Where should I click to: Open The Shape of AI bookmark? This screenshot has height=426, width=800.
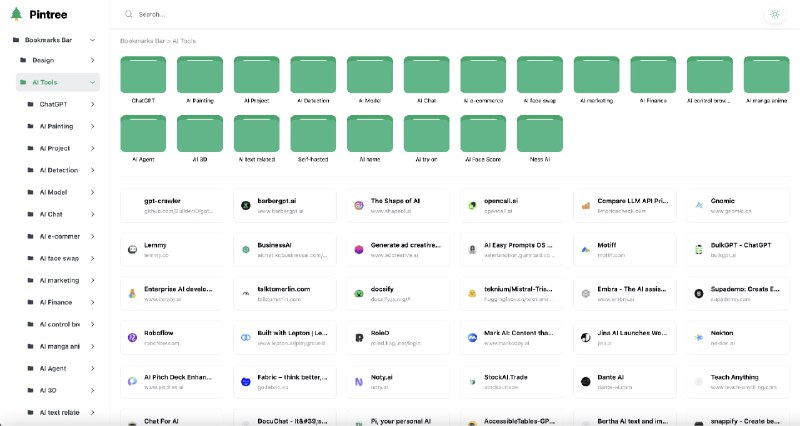(x=398, y=205)
